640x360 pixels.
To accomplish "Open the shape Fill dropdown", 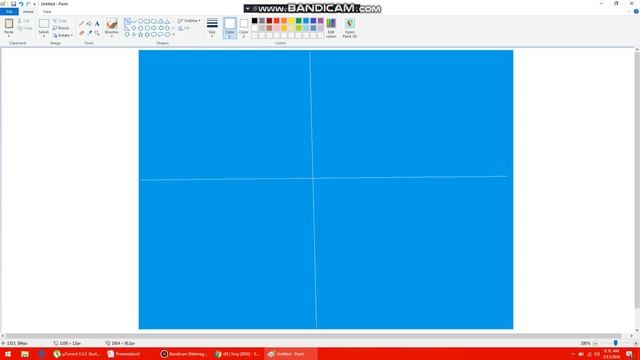I will click(184, 28).
